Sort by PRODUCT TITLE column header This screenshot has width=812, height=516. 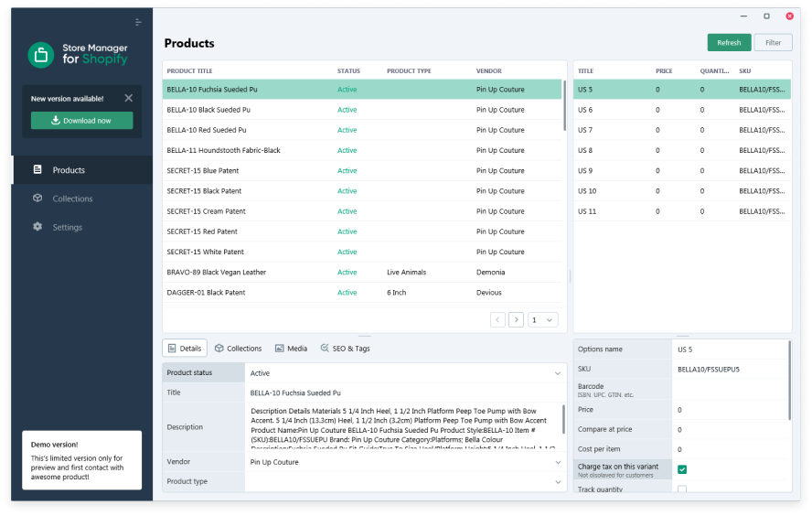pyautogui.click(x=189, y=71)
